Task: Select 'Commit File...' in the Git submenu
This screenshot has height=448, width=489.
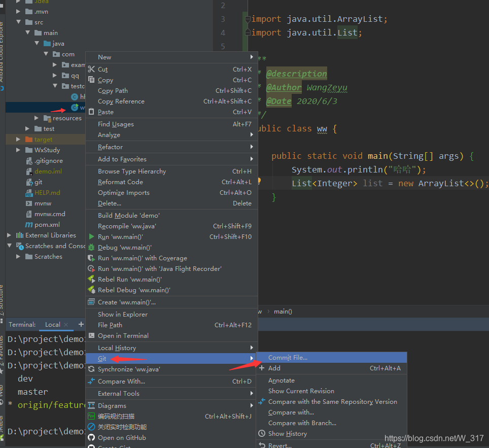Action: point(288,357)
